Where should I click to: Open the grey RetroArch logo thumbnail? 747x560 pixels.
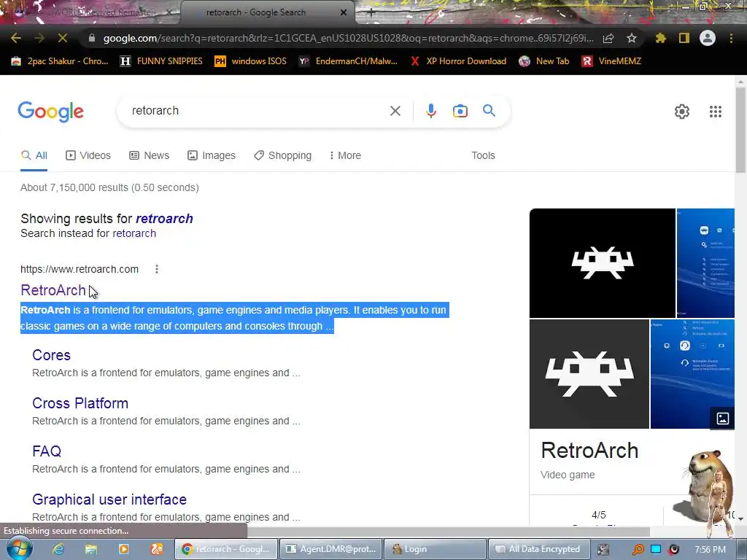click(x=589, y=374)
